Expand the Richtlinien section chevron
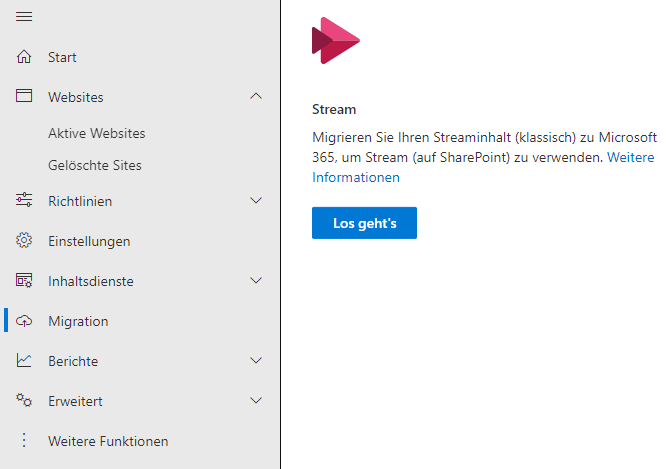 pos(256,201)
